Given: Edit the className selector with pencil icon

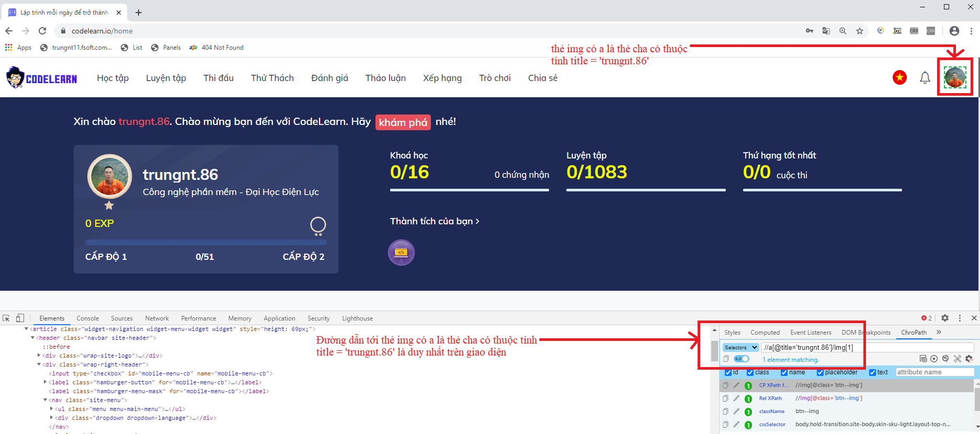Looking at the screenshot, I should (x=736, y=412).
